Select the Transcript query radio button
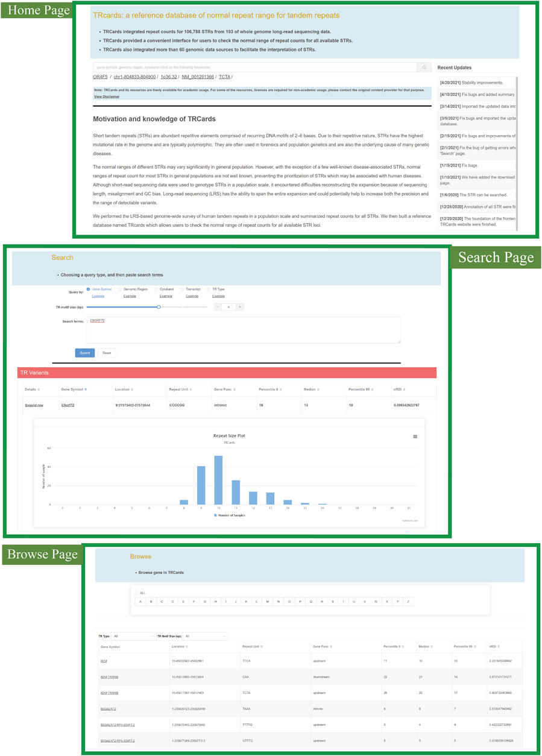 [183, 289]
